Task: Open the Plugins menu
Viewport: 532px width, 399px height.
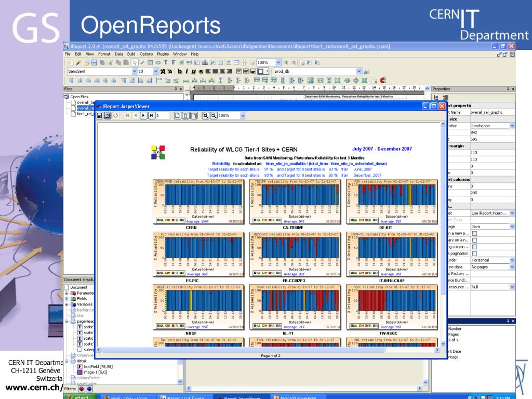Action: click(x=163, y=54)
